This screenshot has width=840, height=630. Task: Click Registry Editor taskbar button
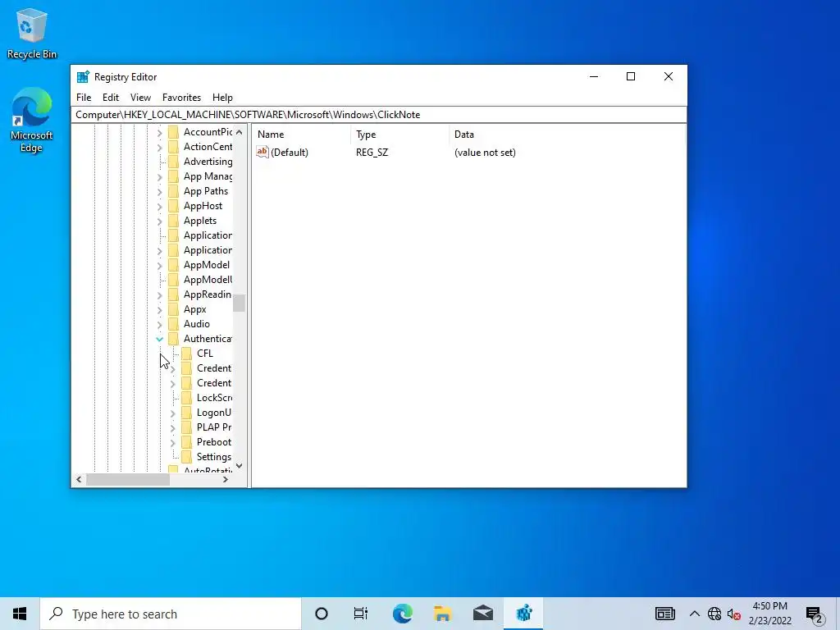pyautogui.click(x=523, y=614)
